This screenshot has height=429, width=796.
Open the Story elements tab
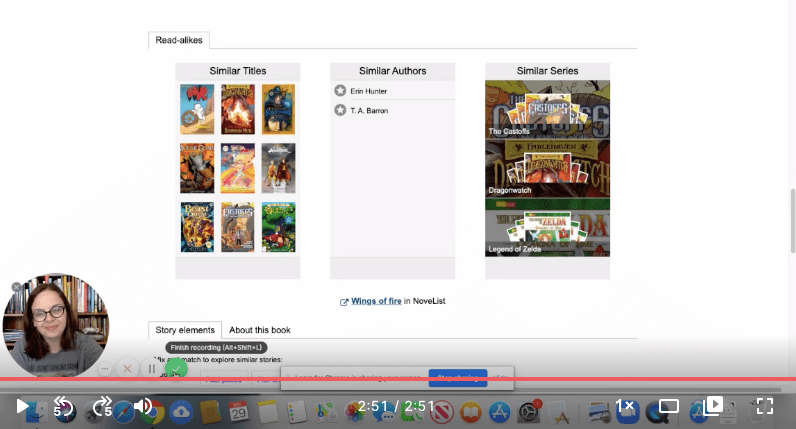coord(185,330)
